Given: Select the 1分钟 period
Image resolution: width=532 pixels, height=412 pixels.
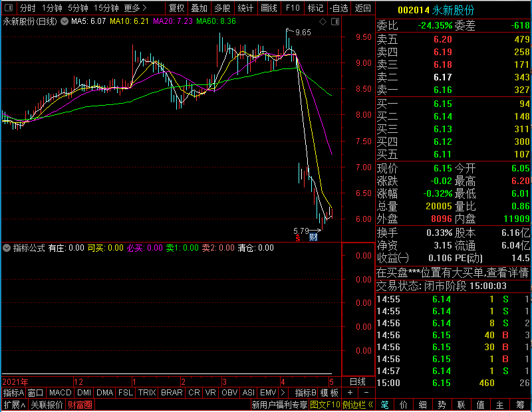Looking at the screenshot, I should [x=52, y=8].
